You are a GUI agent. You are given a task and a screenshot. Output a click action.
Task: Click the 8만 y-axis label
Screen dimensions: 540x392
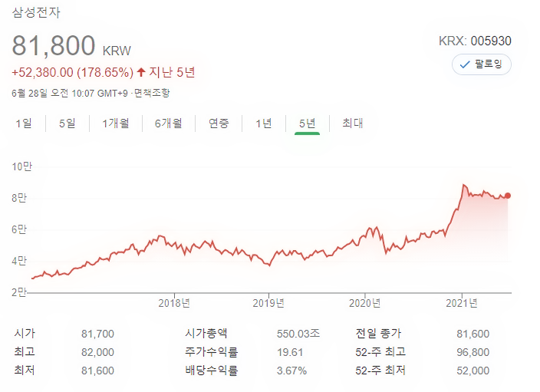(x=19, y=198)
